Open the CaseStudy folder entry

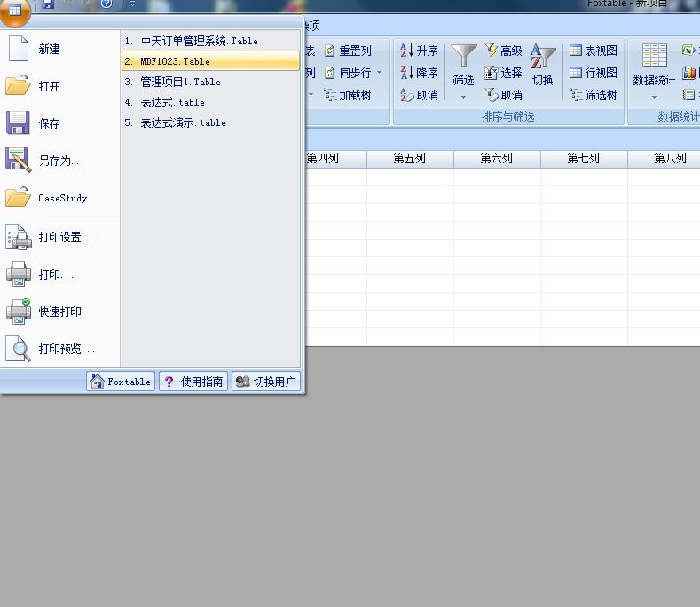click(x=61, y=199)
